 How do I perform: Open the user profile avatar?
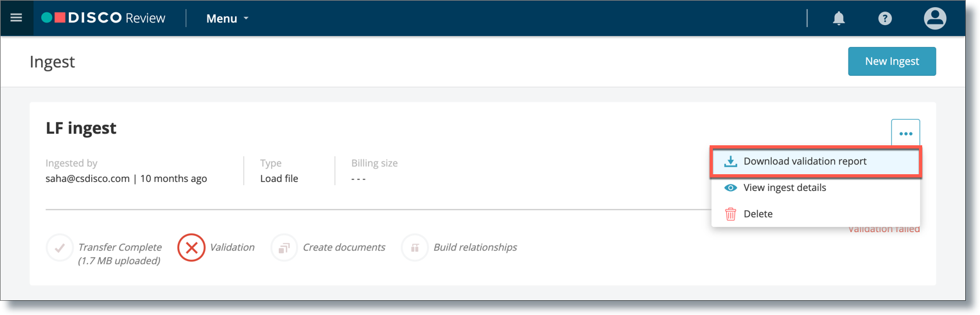[935, 18]
